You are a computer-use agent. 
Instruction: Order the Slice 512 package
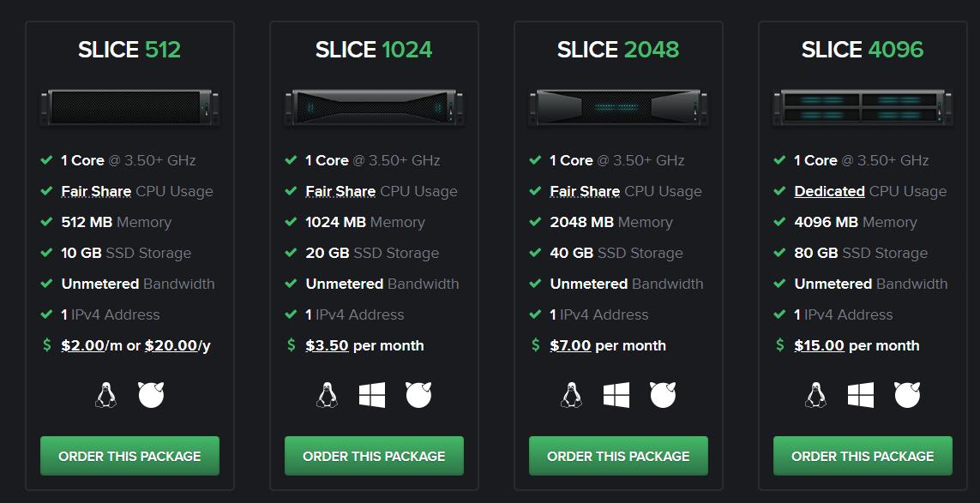click(130, 456)
